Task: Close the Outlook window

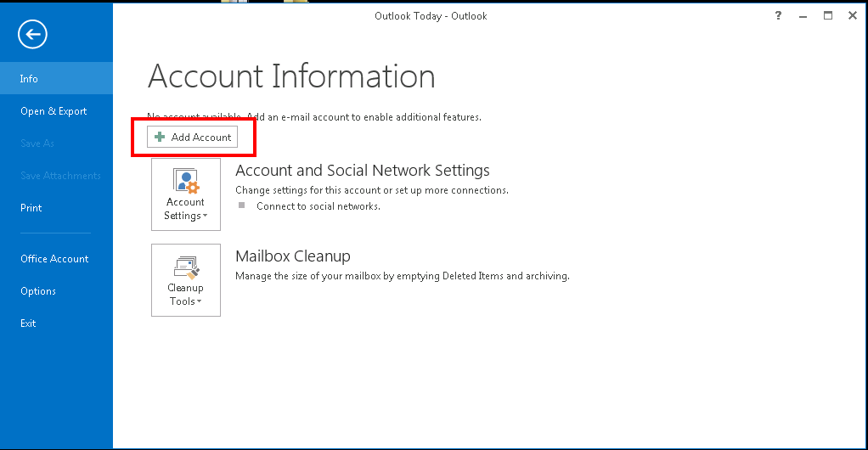Action: (853, 15)
